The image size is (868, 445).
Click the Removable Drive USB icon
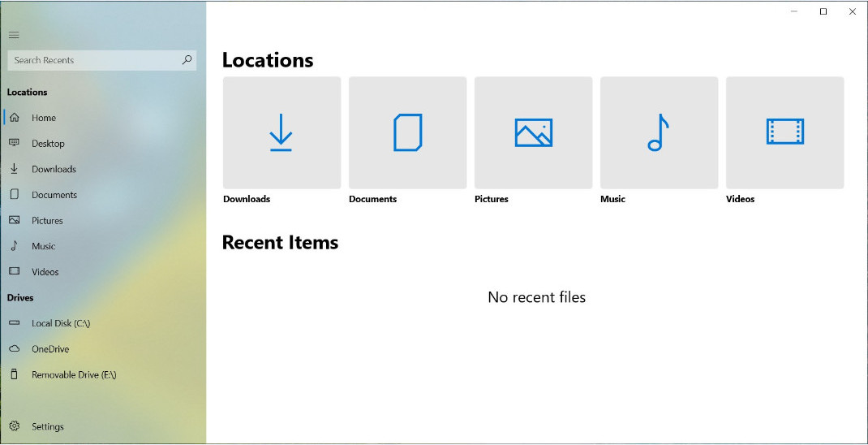[x=15, y=374]
